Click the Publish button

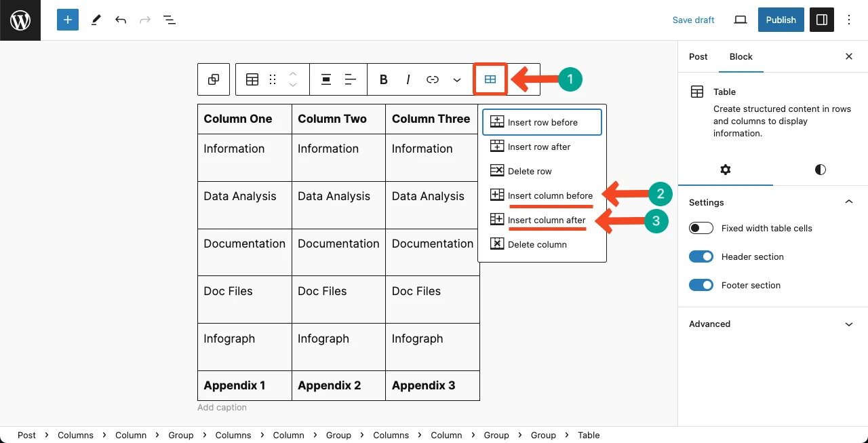point(781,20)
